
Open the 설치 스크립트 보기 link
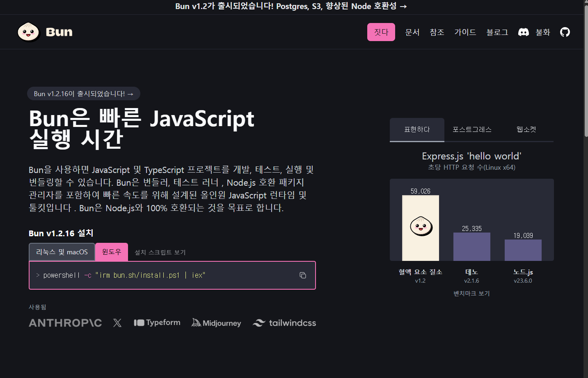[x=160, y=252]
